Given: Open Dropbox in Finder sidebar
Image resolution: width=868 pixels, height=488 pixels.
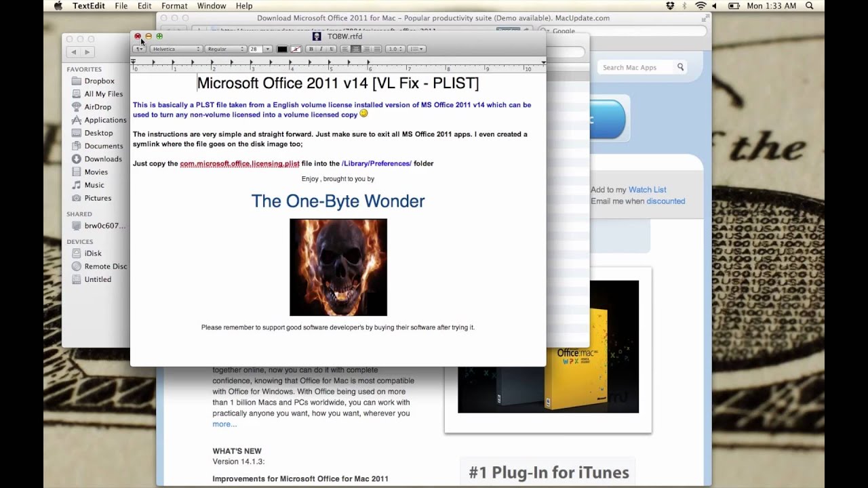Looking at the screenshot, I should [99, 81].
